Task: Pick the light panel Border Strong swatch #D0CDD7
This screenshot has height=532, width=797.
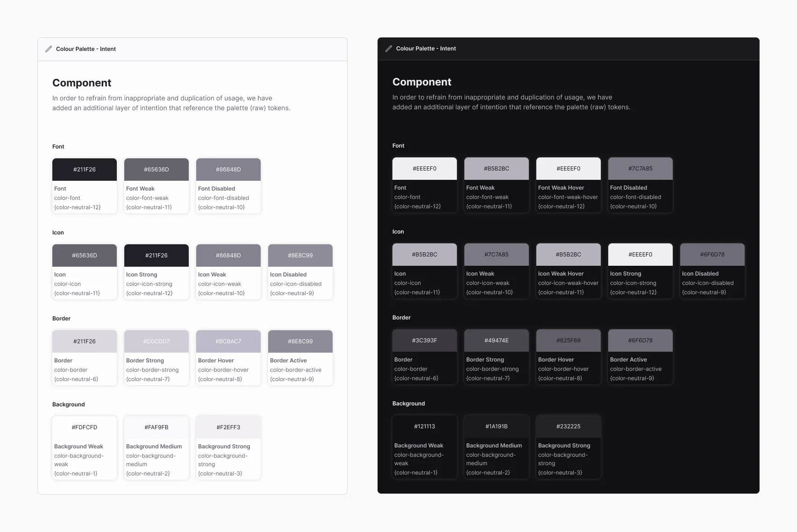Action: 157,341
